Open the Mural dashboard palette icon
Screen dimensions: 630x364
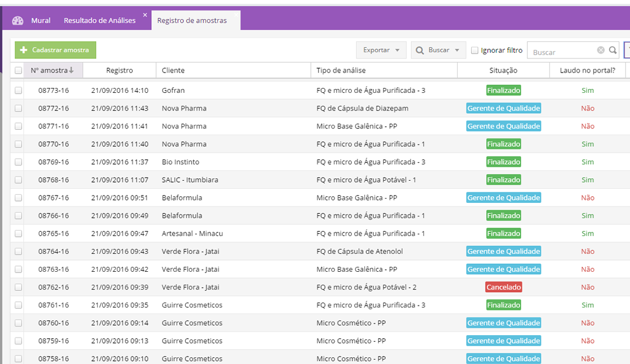coord(18,20)
